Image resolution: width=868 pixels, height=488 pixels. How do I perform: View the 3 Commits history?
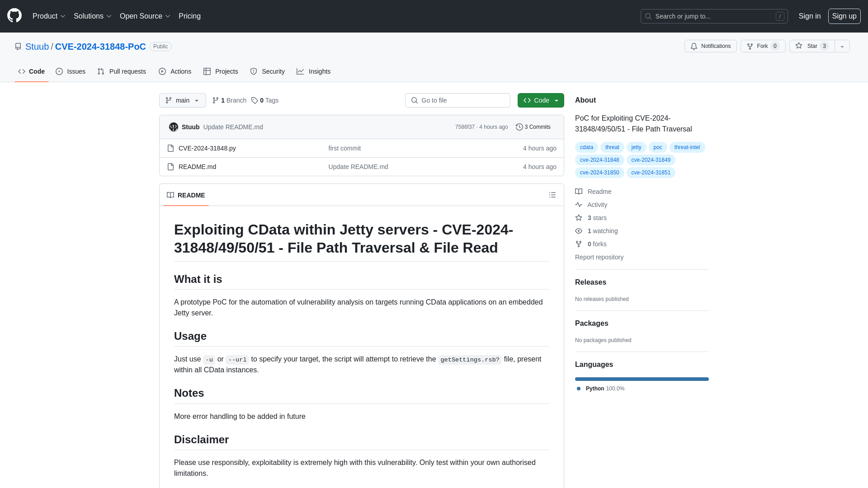point(533,127)
